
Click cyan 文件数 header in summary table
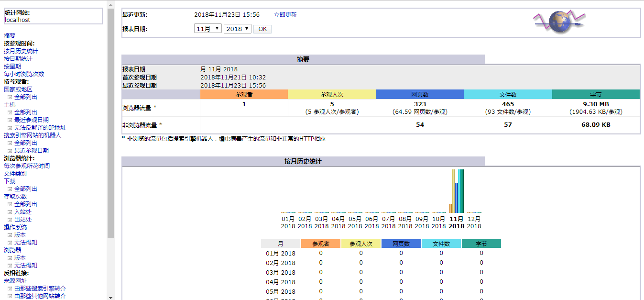(x=508, y=95)
